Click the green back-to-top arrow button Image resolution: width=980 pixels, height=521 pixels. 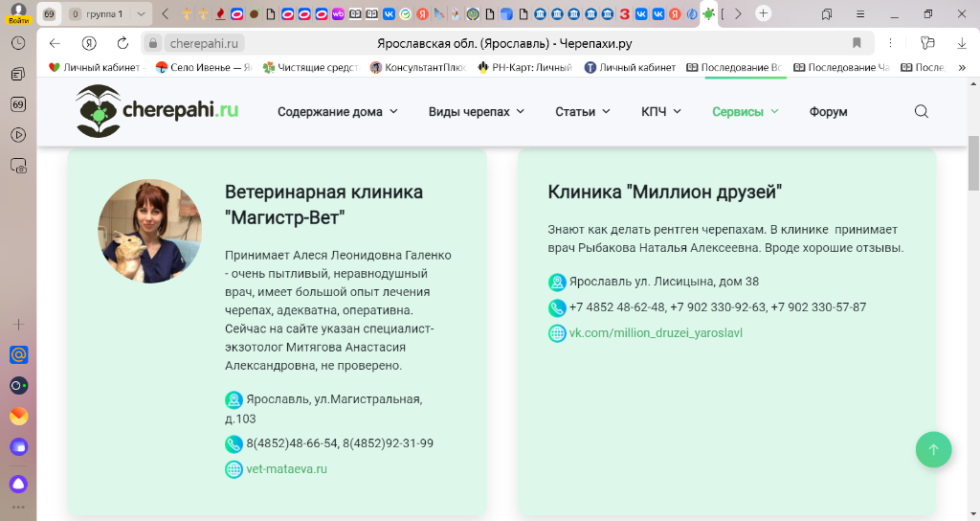pos(934,449)
